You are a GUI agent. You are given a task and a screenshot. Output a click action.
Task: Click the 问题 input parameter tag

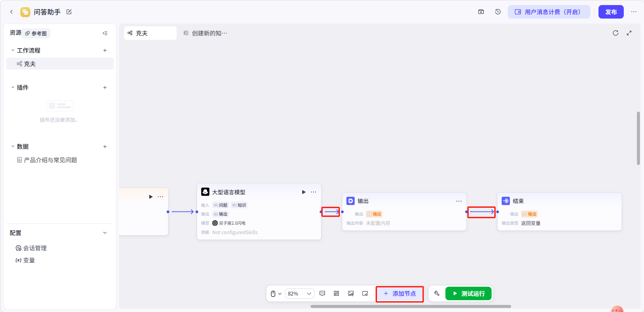click(x=221, y=205)
